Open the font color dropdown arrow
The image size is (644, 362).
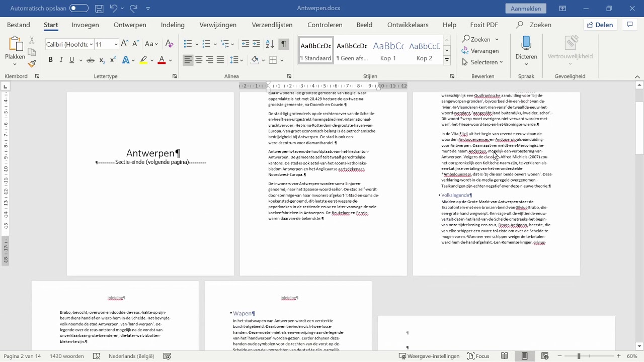[x=171, y=60]
